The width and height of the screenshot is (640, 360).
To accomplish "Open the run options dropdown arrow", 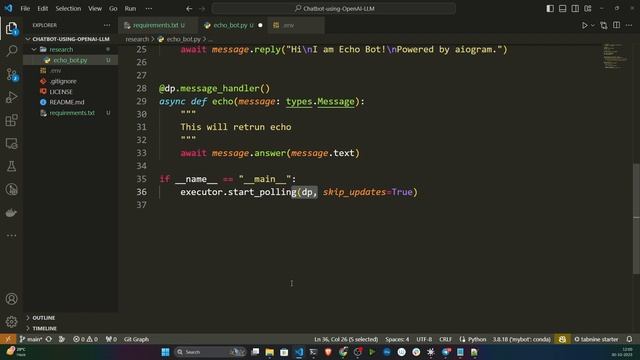I will [593, 25].
